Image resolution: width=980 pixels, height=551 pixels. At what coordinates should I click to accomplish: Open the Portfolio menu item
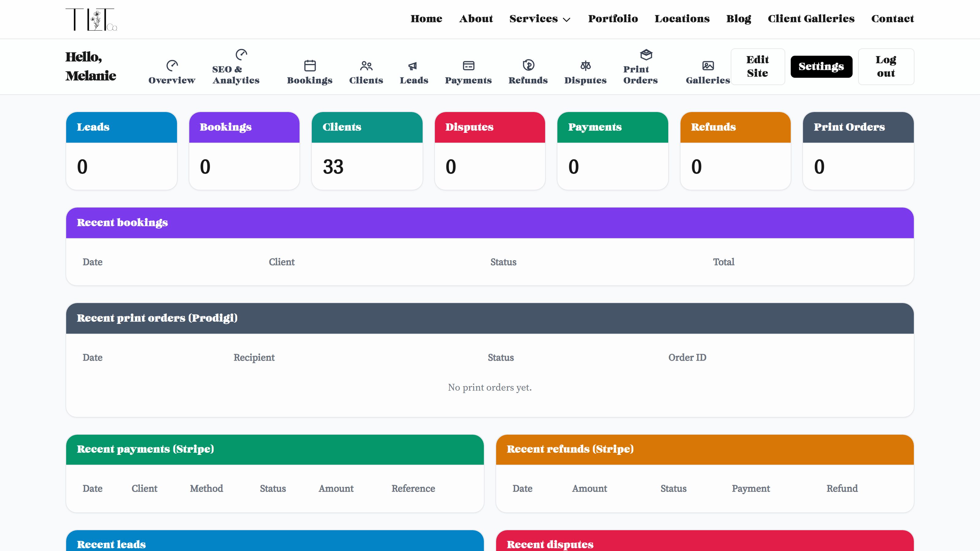pyautogui.click(x=612, y=19)
